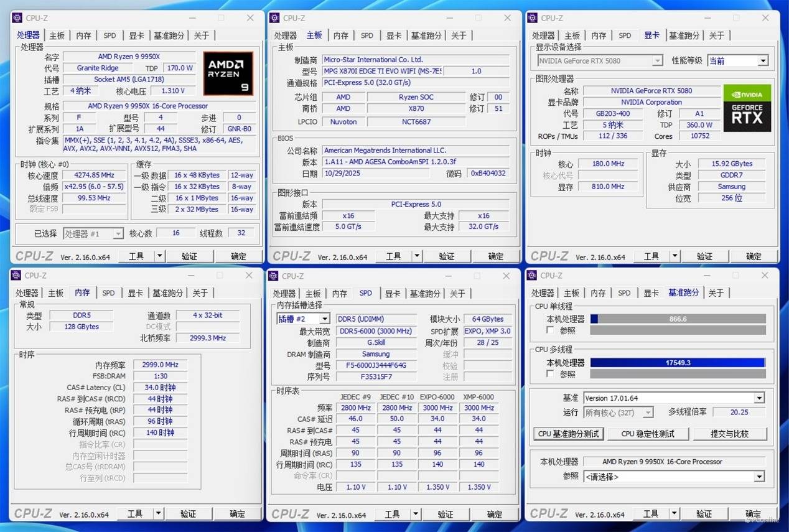Click 工具 button in graphics window
This screenshot has width=789, height=532.
coord(651,256)
